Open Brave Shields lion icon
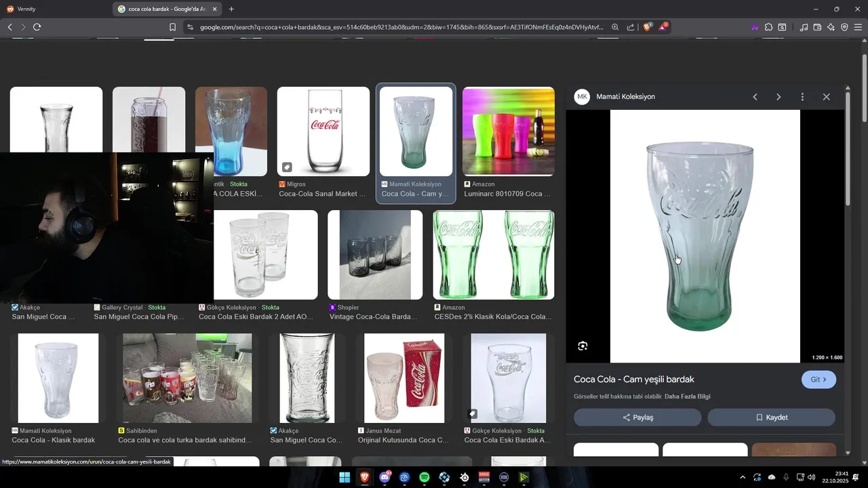 648,27
